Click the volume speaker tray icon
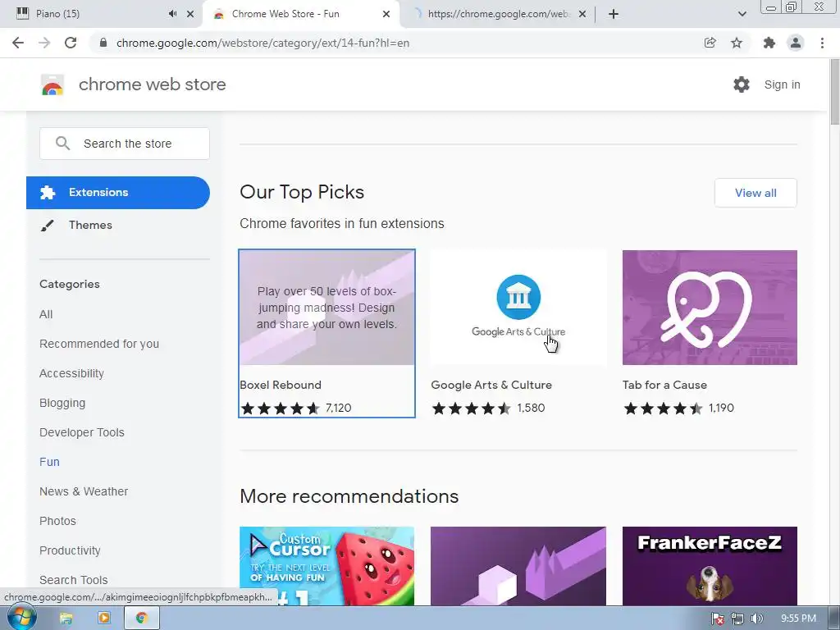The width and height of the screenshot is (840, 630). (756, 619)
